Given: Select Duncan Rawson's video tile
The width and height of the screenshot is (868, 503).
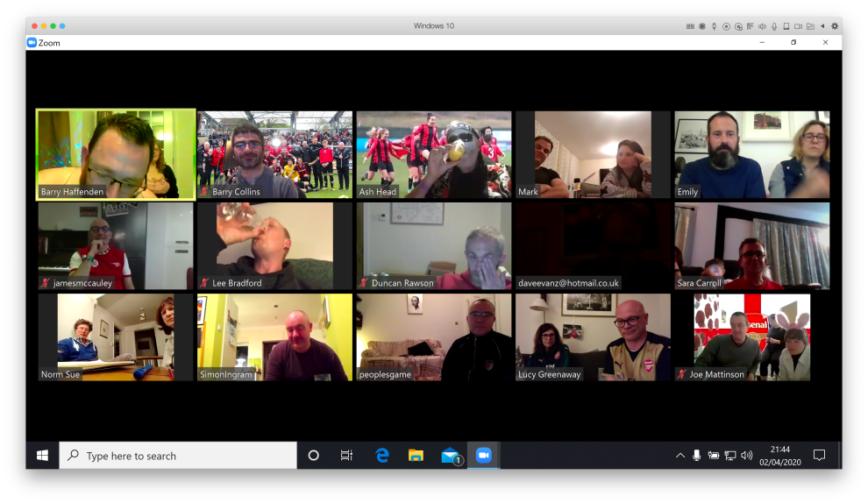Looking at the screenshot, I should click(x=434, y=245).
